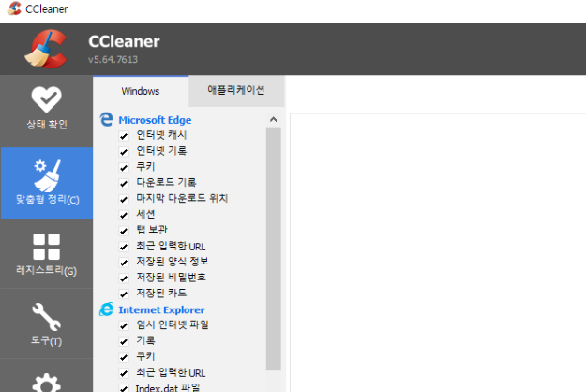Open the 레지스트리 registry section
The width and height of the screenshot is (586, 392).
click(46, 254)
